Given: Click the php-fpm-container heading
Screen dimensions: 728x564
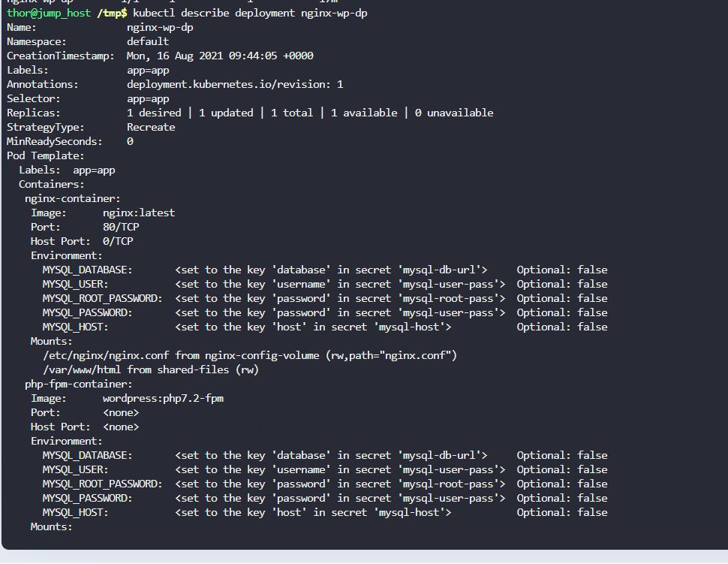Looking at the screenshot, I should pyautogui.click(x=78, y=384).
